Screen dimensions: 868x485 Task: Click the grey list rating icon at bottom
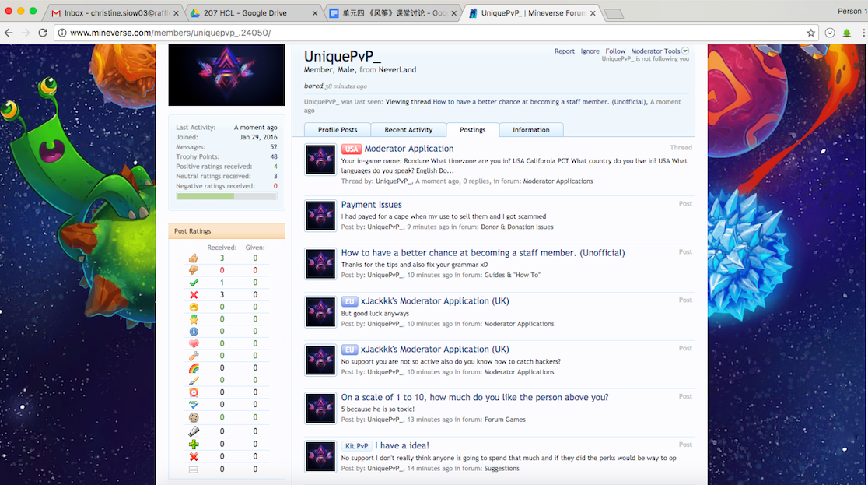coord(193,469)
